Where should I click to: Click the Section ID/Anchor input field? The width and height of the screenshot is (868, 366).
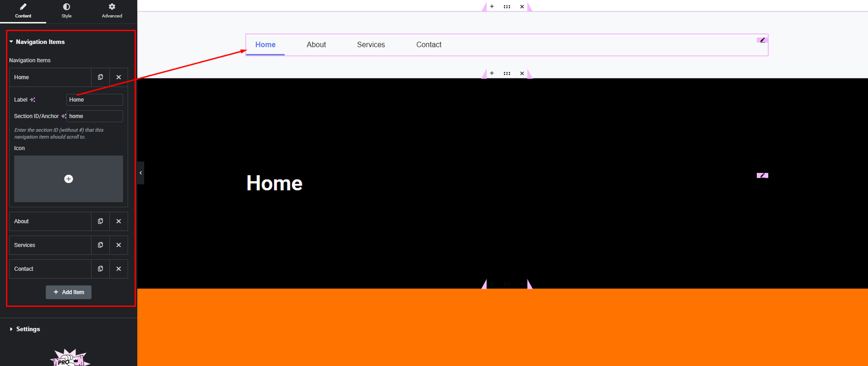[x=94, y=116]
